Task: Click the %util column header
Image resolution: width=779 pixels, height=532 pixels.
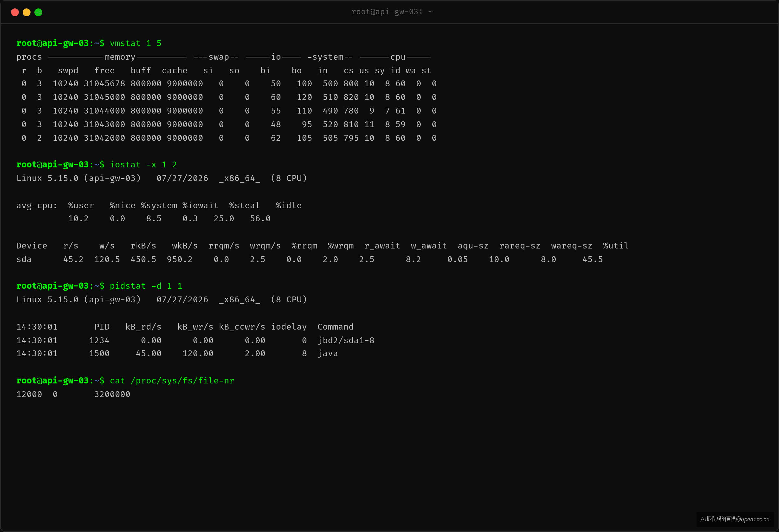Action: 615,246
